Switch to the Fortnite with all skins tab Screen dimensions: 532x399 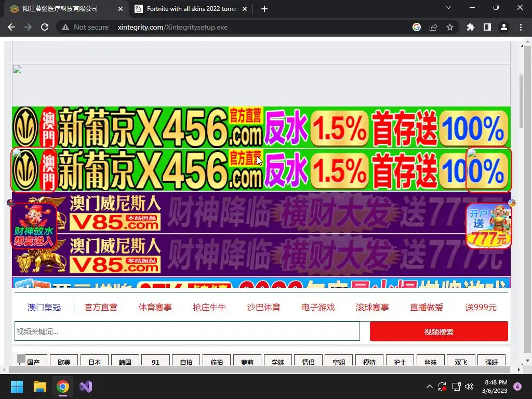pyautogui.click(x=191, y=9)
